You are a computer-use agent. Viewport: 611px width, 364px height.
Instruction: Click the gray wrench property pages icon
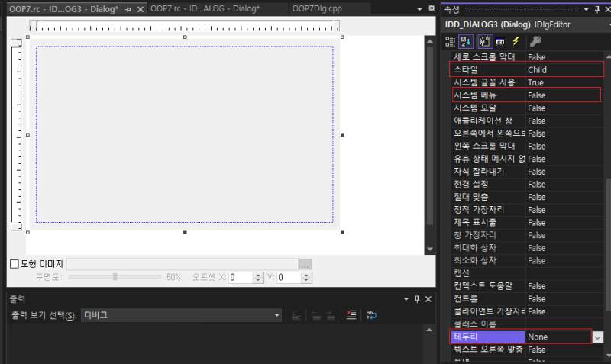tap(535, 41)
